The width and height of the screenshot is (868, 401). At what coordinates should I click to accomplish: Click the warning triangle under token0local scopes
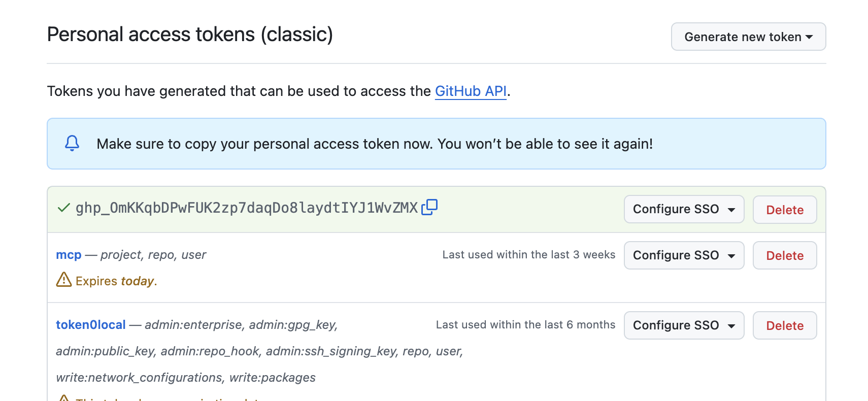point(63,399)
